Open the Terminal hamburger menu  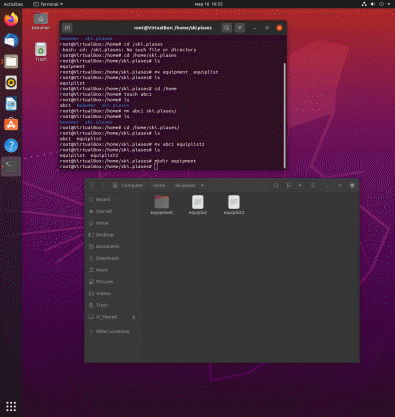tap(240, 28)
